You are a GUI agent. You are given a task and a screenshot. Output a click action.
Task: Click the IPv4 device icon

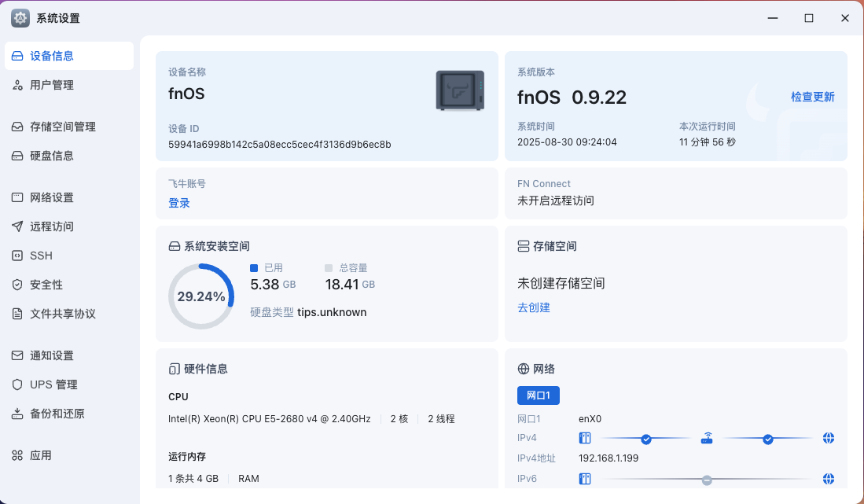(x=585, y=439)
